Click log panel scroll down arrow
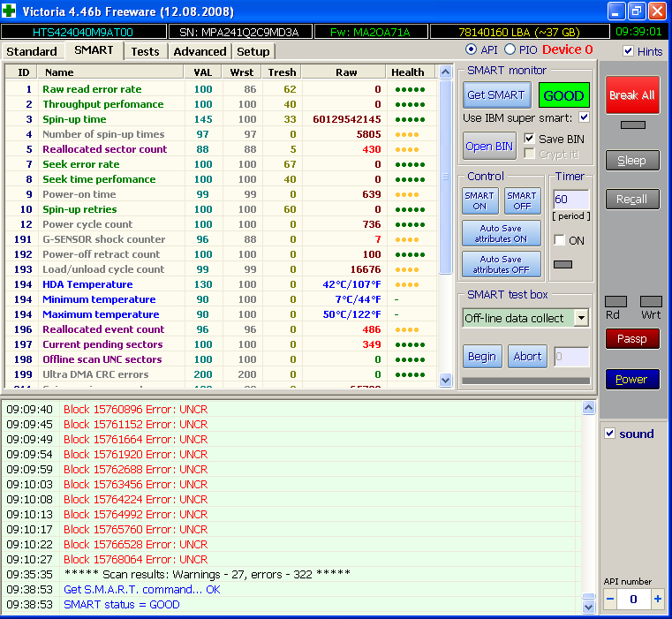Viewport: 672px width, 619px height. coord(588,606)
